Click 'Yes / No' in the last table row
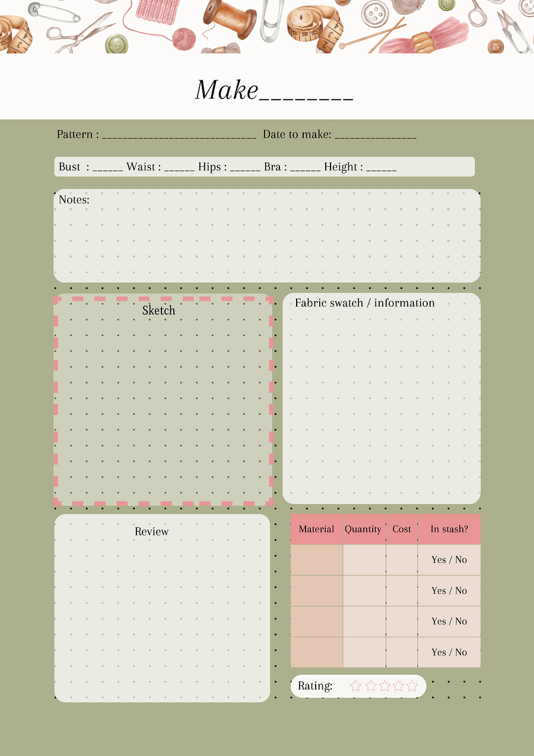The image size is (534, 756). pos(449,652)
